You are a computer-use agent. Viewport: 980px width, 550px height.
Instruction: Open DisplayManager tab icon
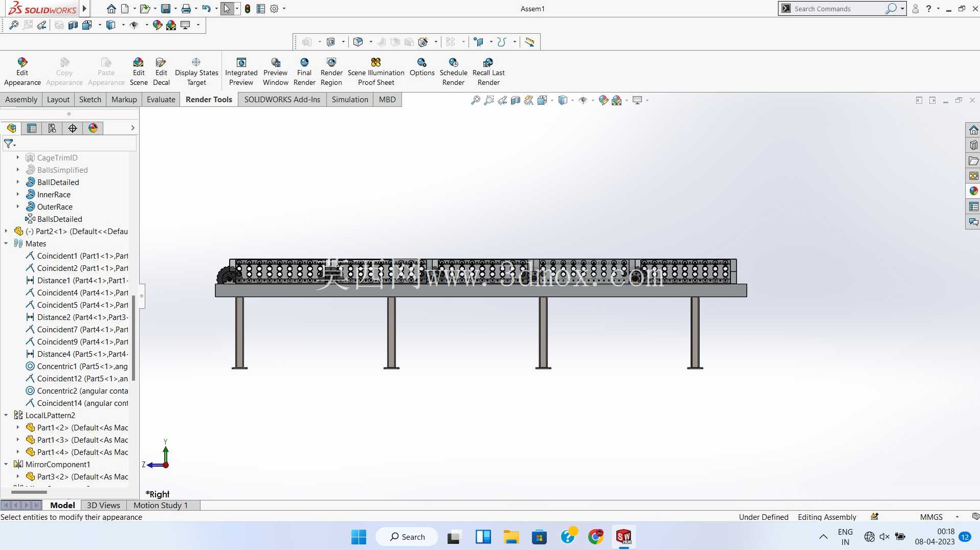93,128
